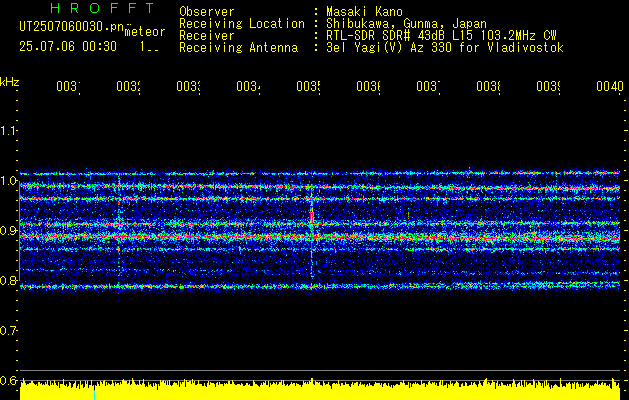The height and width of the screenshot is (400, 629).
Task: Select RTL-SDR SDR# 43dB receiver details
Action: tap(441, 36)
